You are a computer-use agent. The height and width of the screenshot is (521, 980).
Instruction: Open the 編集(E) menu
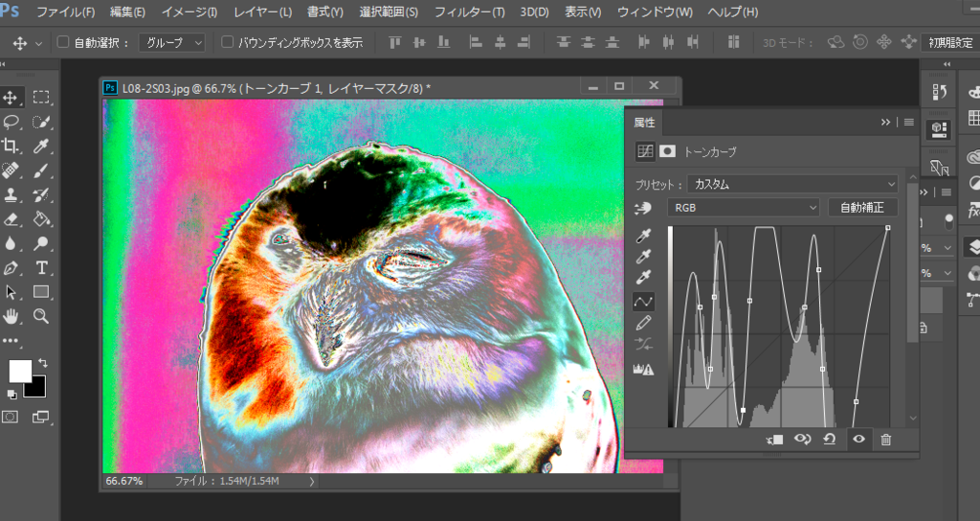(x=127, y=11)
